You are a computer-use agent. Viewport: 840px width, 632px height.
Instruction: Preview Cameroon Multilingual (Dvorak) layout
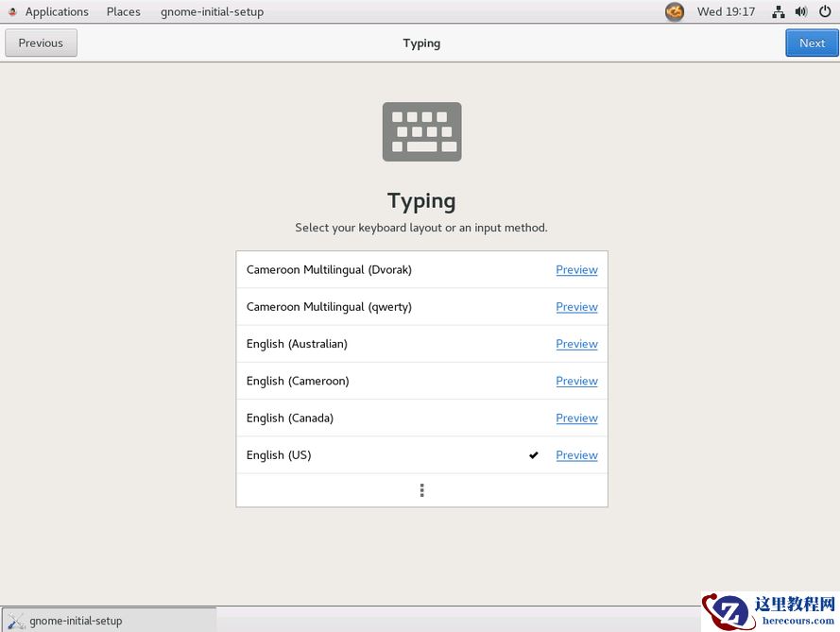tap(576, 269)
